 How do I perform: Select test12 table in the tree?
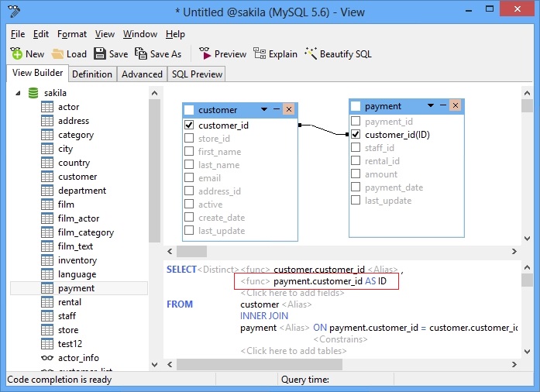click(x=70, y=344)
